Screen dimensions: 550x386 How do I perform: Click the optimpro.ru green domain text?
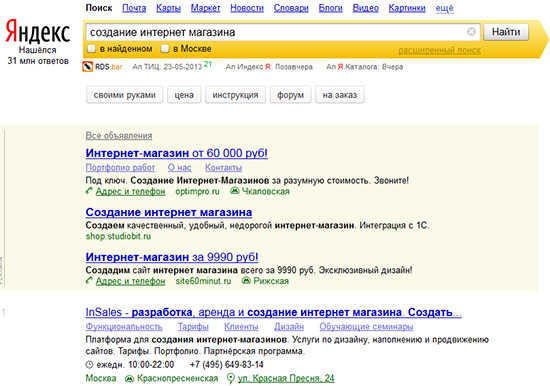pos(197,191)
